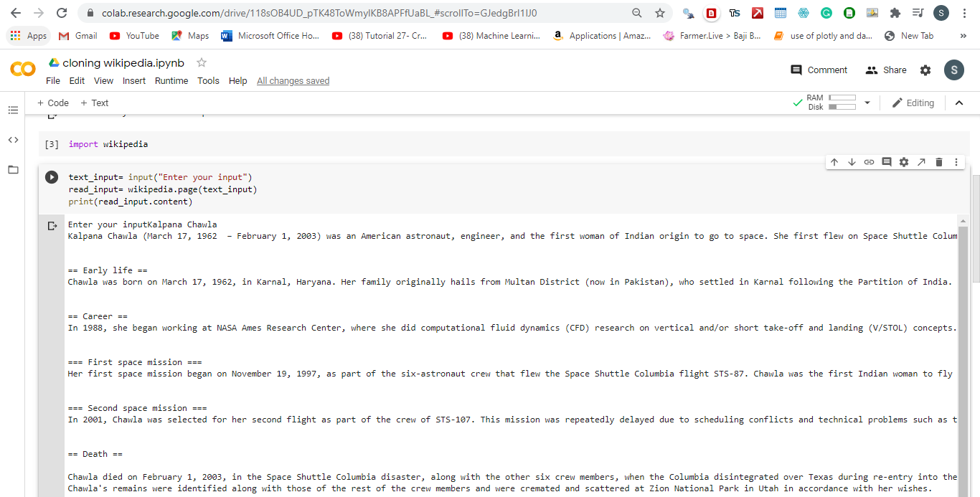
Task: Open the Apps bookmarks shortcut
Action: click(x=29, y=36)
